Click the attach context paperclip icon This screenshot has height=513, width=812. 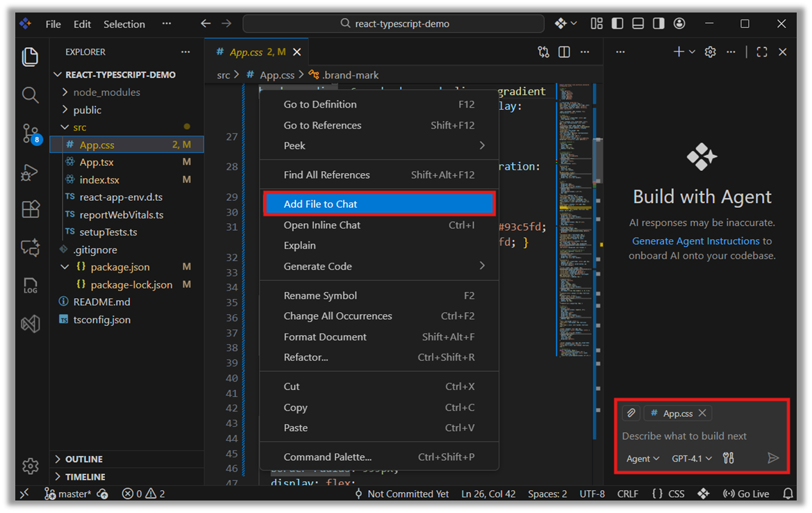point(631,413)
